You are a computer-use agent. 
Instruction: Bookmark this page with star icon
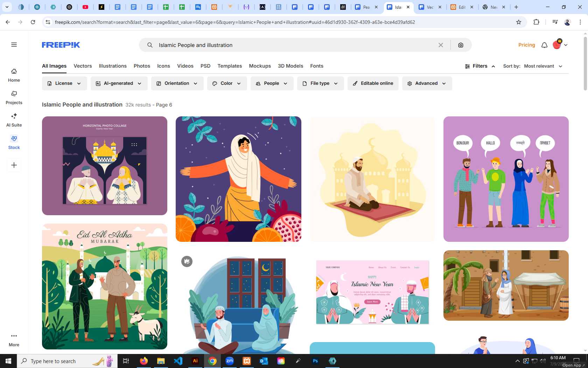(x=519, y=22)
